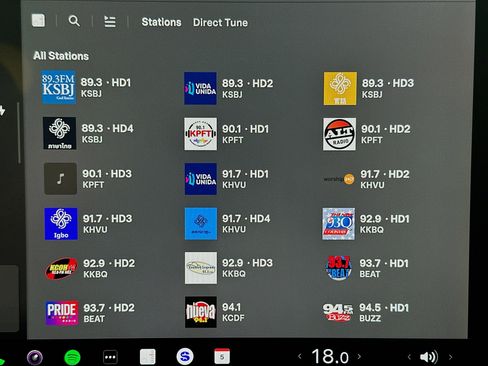Image resolution: width=488 pixels, height=366 pixels.
Task: Open the blue S app in dock
Action: coord(185,356)
